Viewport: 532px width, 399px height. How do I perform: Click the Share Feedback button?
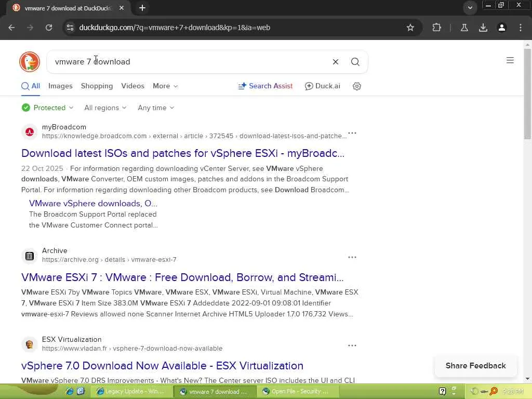tap(476, 366)
